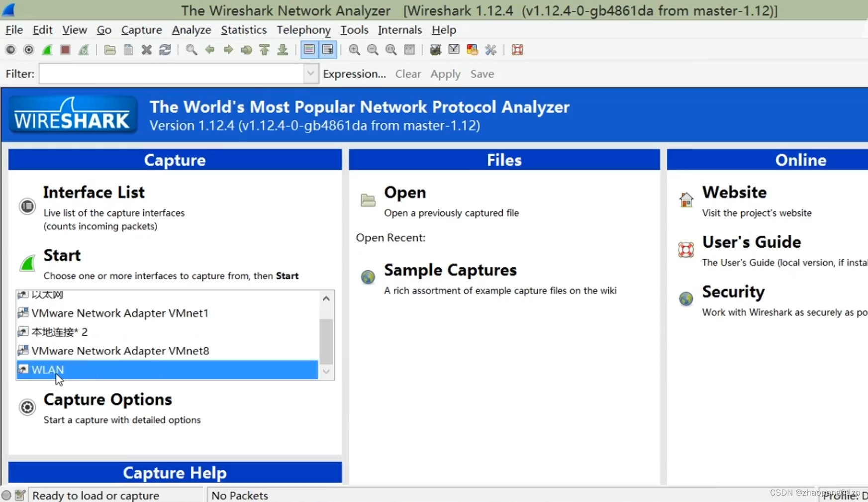Edit capture filters toolbar icon
Viewport: 868px width, 502px height.
(x=436, y=50)
